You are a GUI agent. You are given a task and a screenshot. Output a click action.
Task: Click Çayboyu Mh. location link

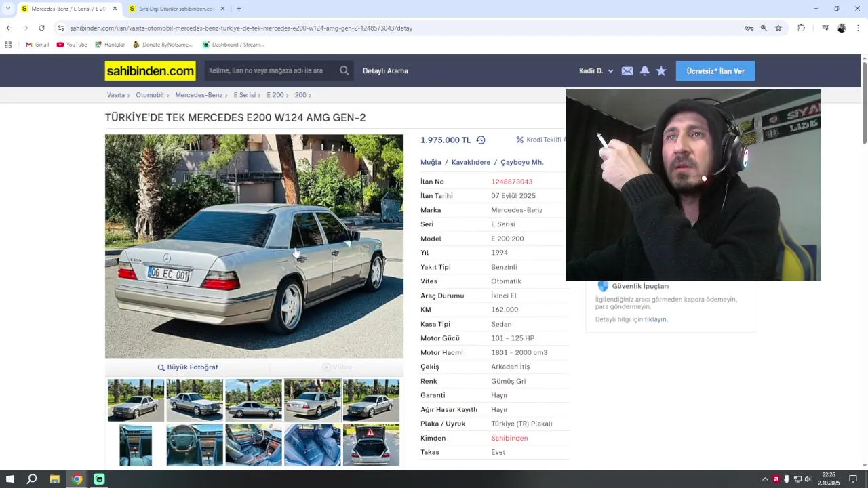(x=522, y=163)
